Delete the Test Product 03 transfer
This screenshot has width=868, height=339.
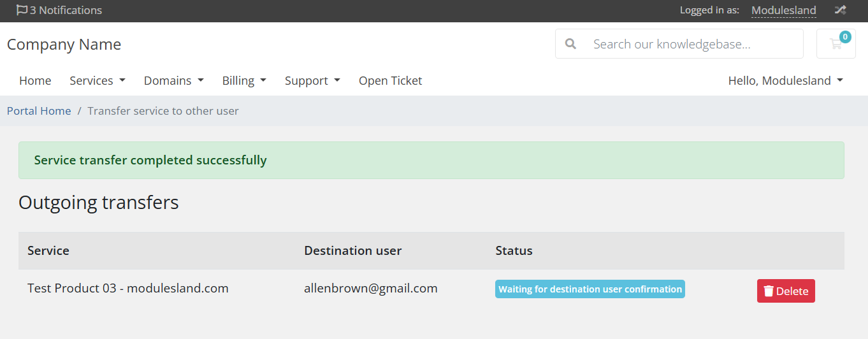[786, 291]
